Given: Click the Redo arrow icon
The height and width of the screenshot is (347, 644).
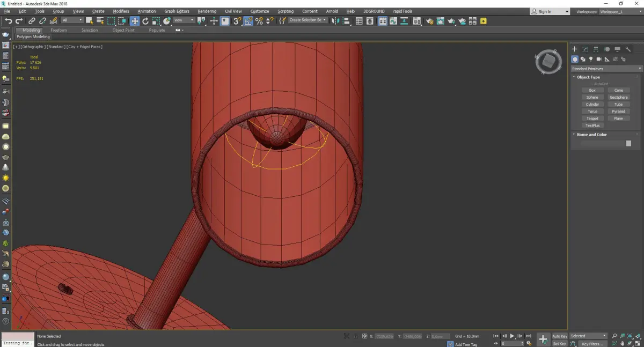Looking at the screenshot, I should click(19, 21).
